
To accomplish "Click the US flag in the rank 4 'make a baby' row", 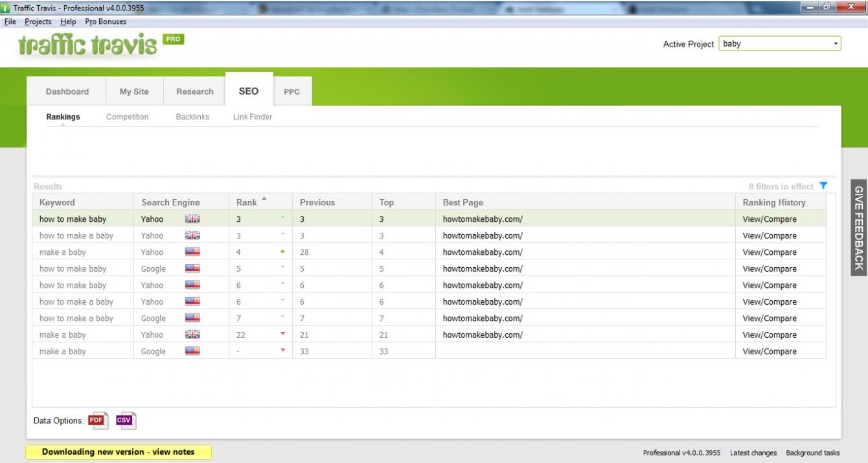I will (192, 252).
